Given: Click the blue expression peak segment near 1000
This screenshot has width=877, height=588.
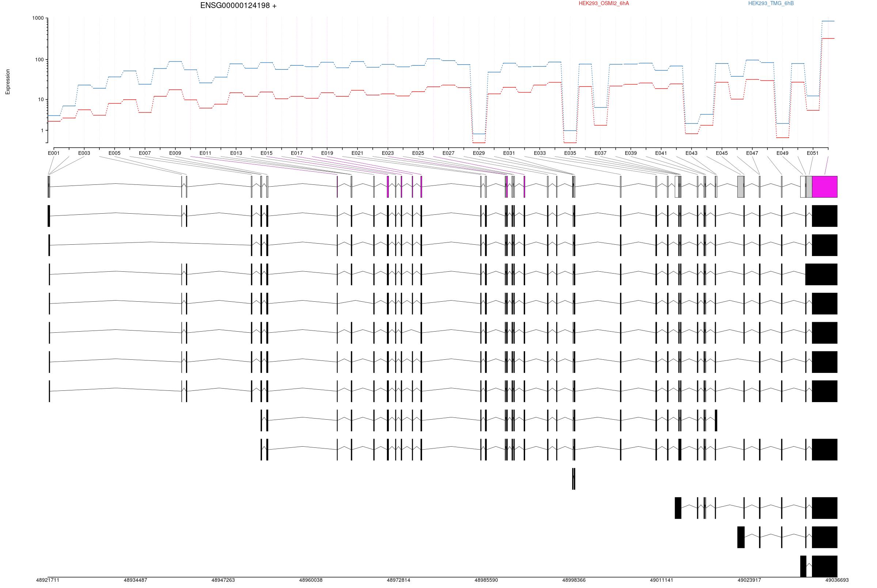Looking at the screenshot, I should [x=828, y=21].
